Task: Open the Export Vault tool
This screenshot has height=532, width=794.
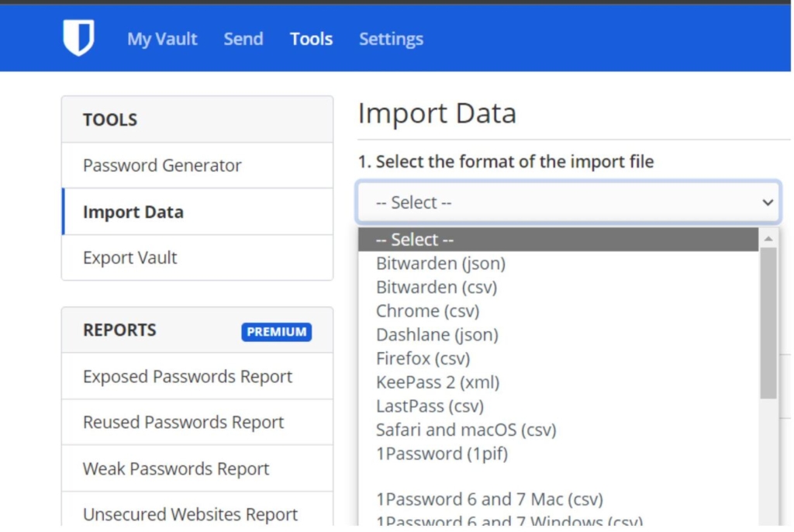Action: tap(129, 257)
